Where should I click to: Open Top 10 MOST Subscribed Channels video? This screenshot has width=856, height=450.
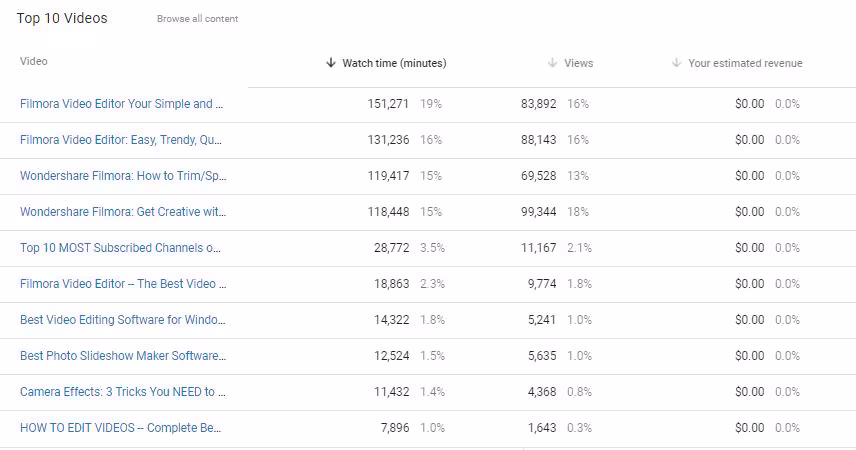click(x=120, y=248)
